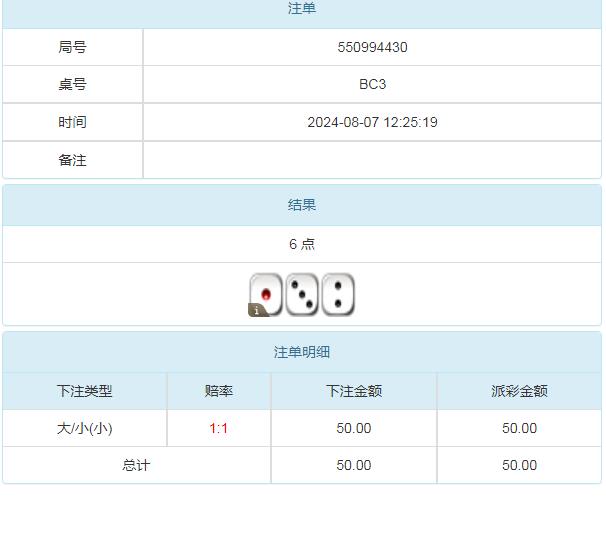This screenshot has height=550, width=606.
Task: Click the 6 点 result text
Action: point(302,244)
